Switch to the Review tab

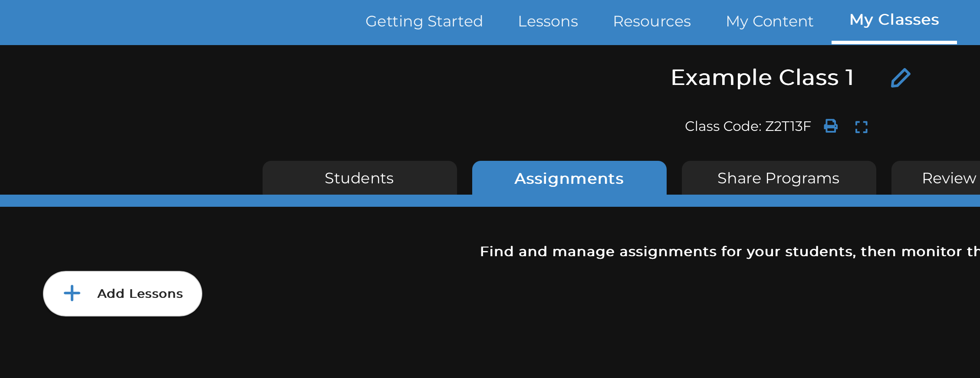point(936,178)
